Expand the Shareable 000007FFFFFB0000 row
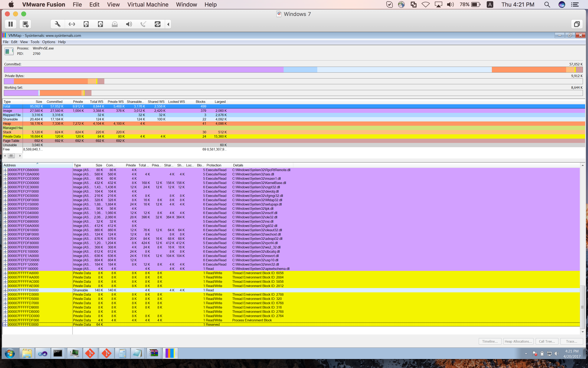This screenshot has width=588, height=368. [x=5, y=290]
